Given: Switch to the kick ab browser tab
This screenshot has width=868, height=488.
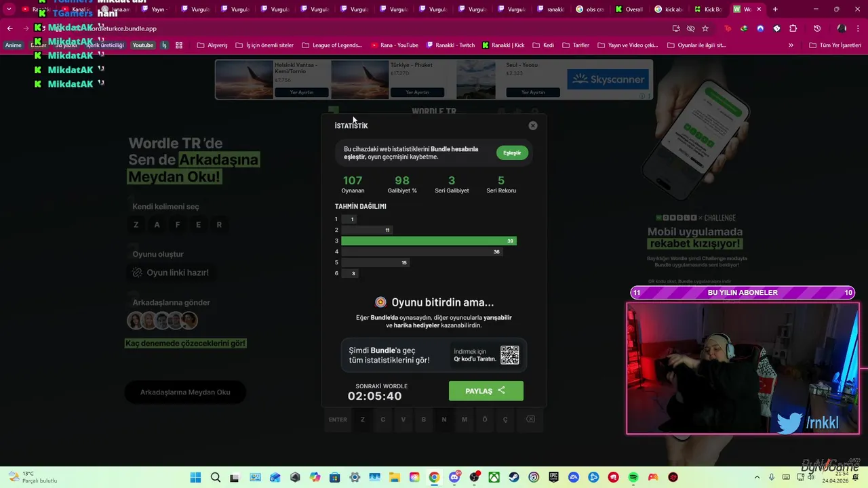Looking at the screenshot, I should [669, 9].
